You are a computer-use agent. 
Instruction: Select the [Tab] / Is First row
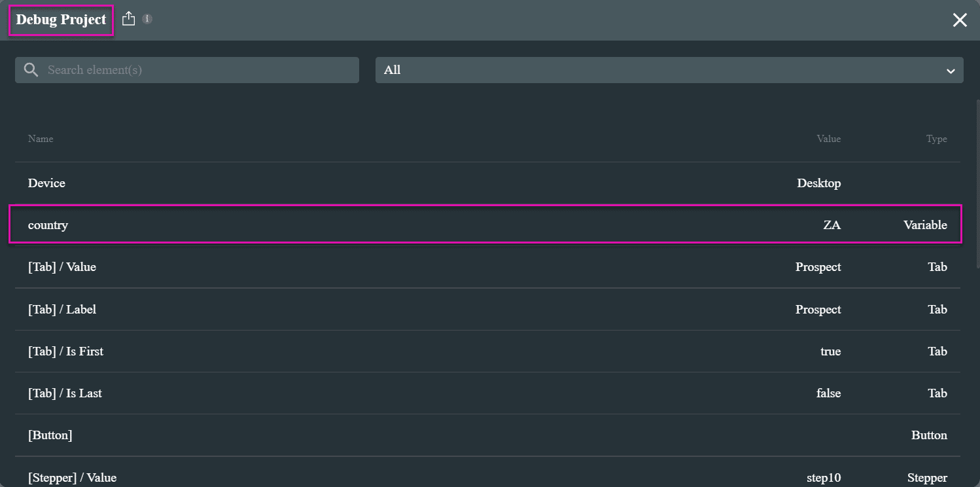click(x=487, y=352)
